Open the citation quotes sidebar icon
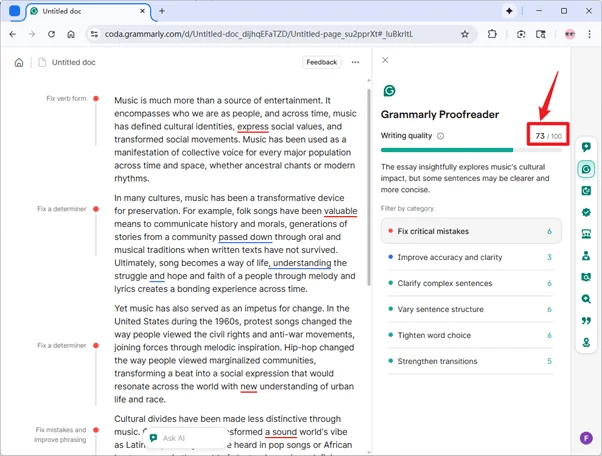Viewport: 602px width, 456px height. click(x=586, y=320)
